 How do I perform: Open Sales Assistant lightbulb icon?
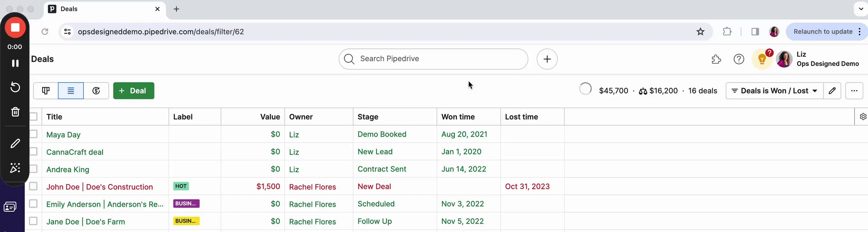point(762,59)
